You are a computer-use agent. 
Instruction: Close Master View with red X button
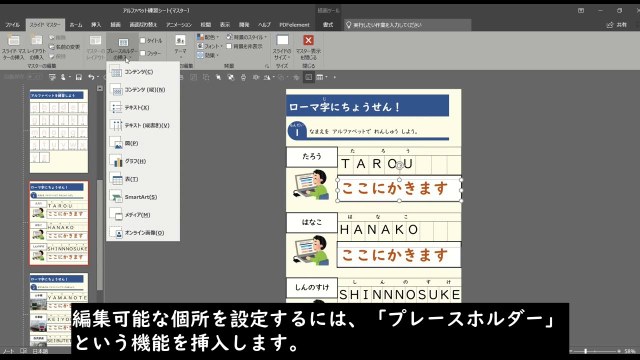[308, 47]
